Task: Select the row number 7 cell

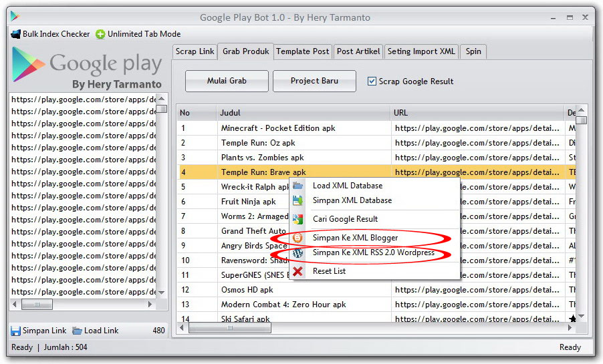Action: coord(197,216)
